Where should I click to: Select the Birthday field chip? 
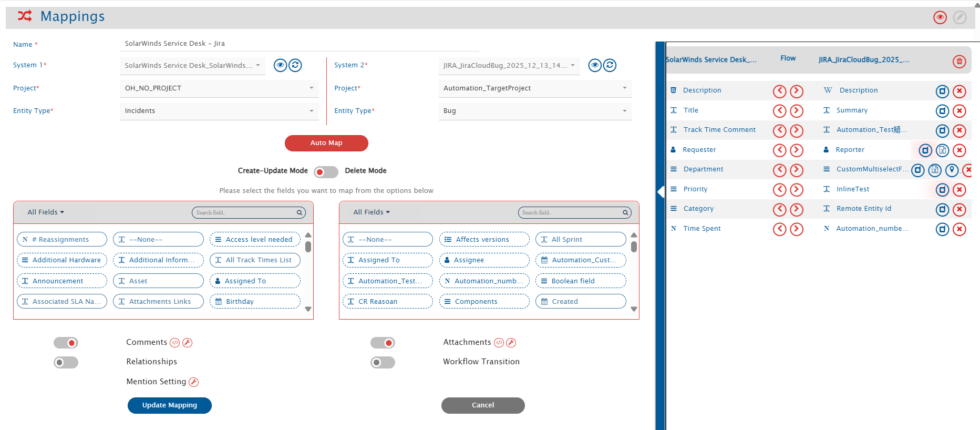pyautogui.click(x=255, y=301)
